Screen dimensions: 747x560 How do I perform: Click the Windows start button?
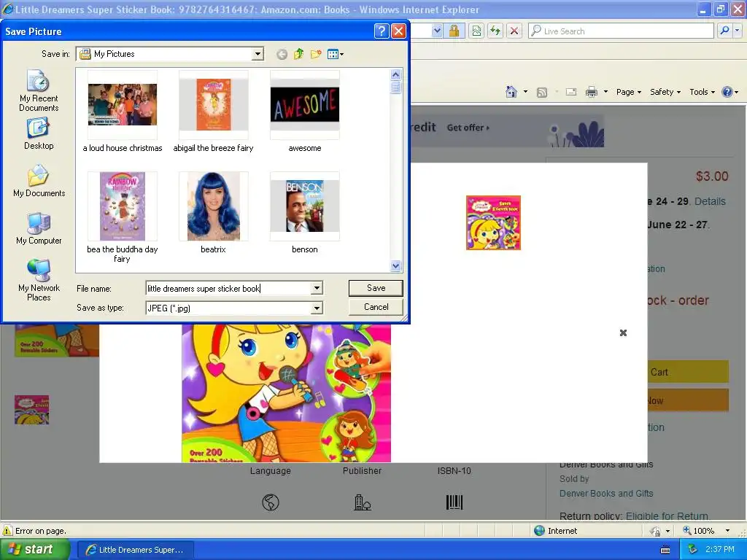(x=35, y=550)
